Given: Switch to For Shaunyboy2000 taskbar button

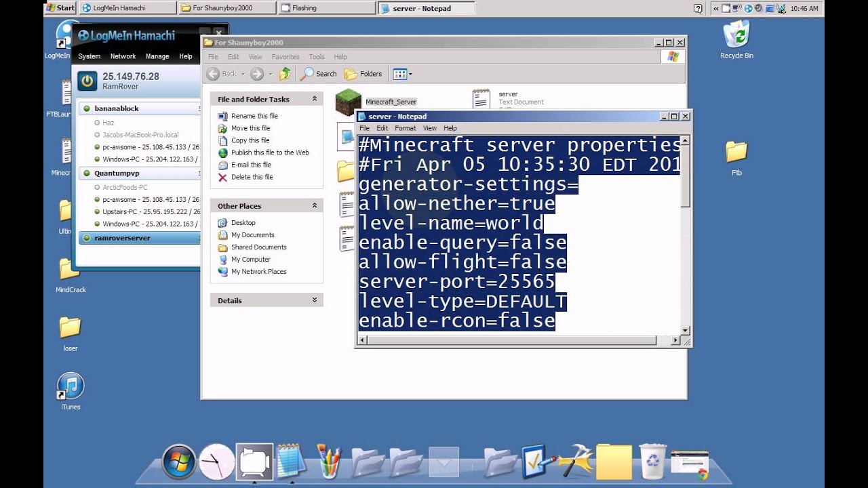Looking at the screenshot, I should pyautogui.click(x=226, y=8).
